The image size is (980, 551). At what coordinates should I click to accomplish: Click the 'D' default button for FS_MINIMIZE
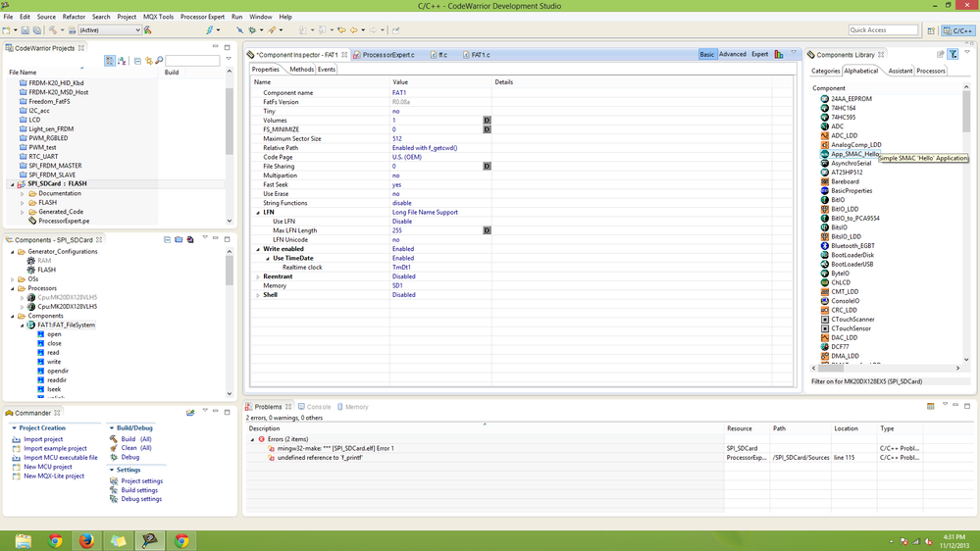coord(487,129)
